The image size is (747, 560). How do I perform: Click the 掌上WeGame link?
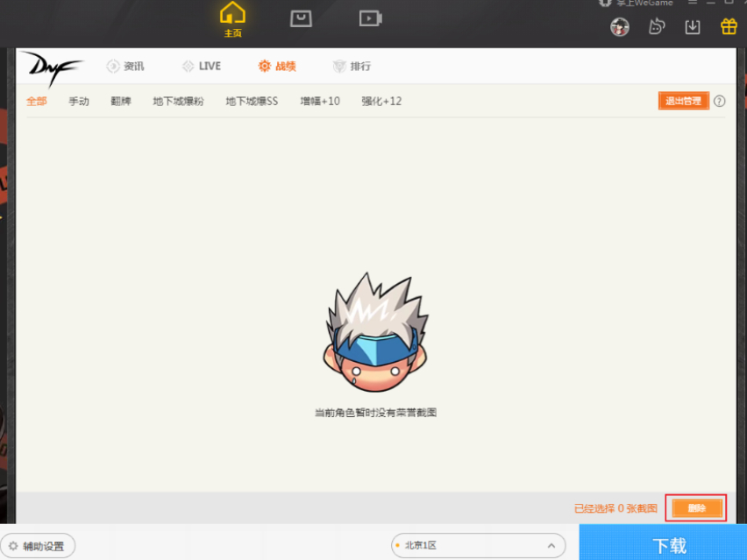(x=637, y=3)
